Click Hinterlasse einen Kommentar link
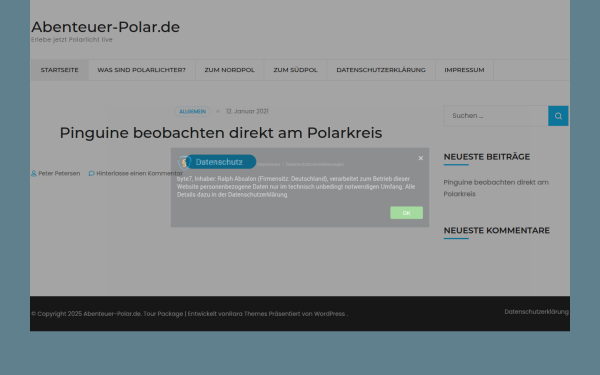Image resolution: width=600 pixels, height=375 pixels. click(139, 173)
